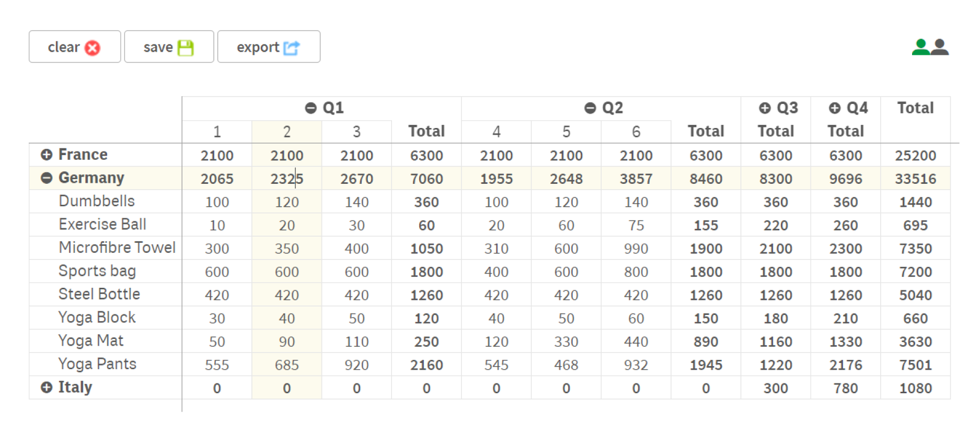Select the Microfibre Towel row label
This screenshot has width=980, height=434.
(117, 248)
